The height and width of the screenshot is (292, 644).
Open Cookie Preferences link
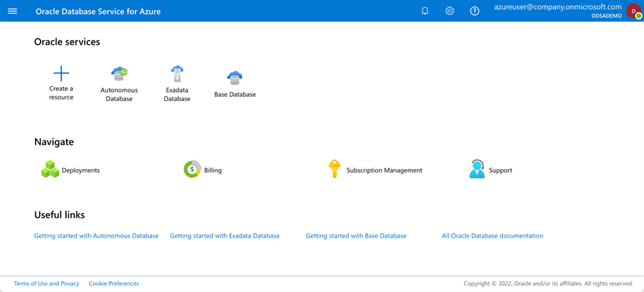pos(114,283)
